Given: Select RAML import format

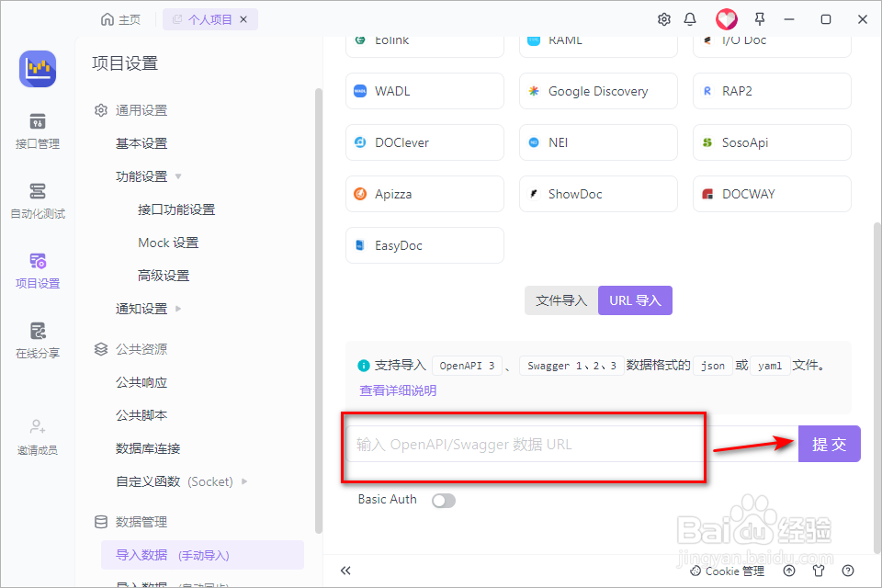Looking at the screenshot, I should [x=598, y=46].
